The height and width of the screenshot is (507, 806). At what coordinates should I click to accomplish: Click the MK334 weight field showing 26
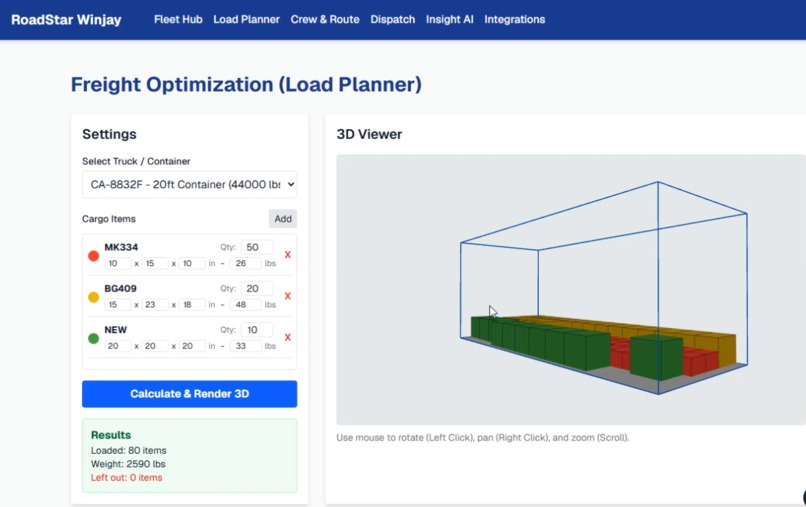tap(245, 263)
